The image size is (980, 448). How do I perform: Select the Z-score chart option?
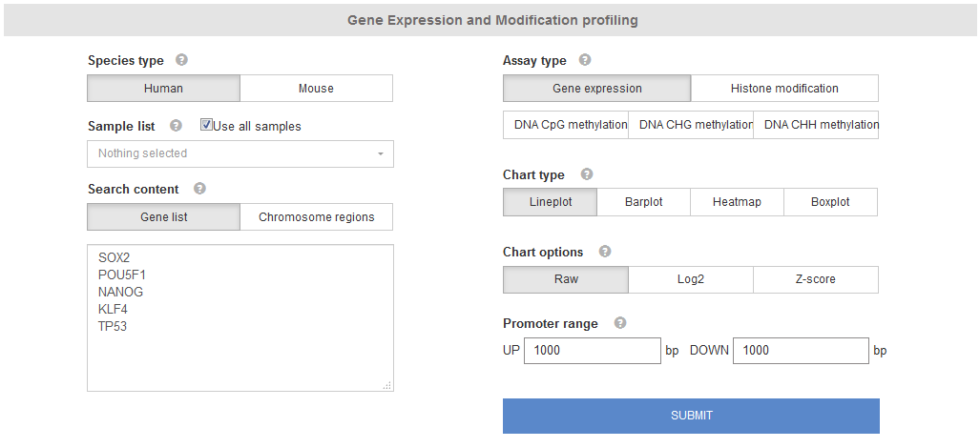[x=815, y=280]
